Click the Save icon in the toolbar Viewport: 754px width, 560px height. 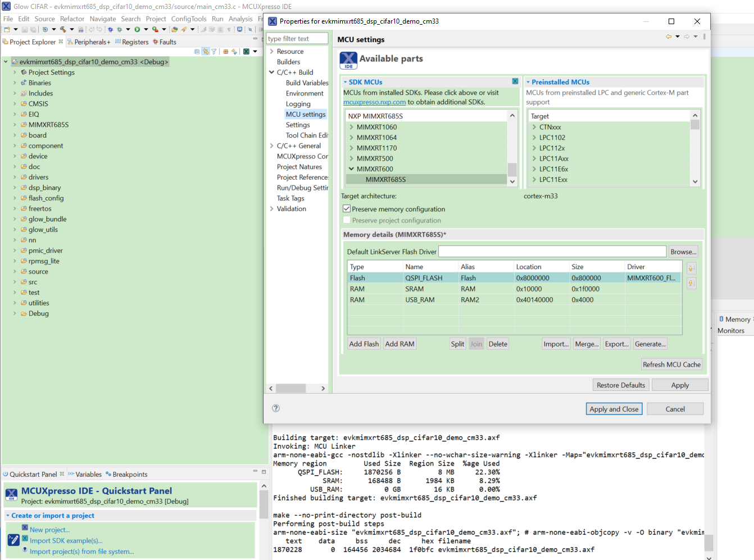click(x=24, y=29)
